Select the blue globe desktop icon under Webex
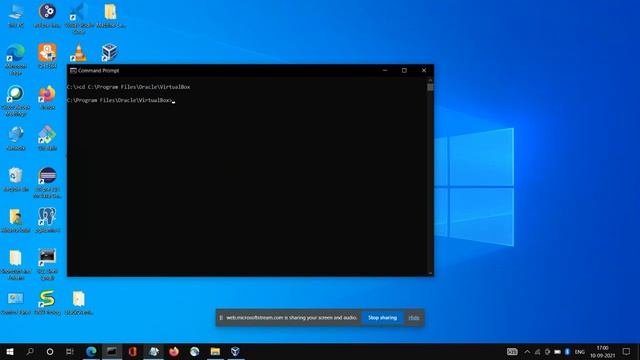Screen dimensions: 640x360 (x=16, y=138)
